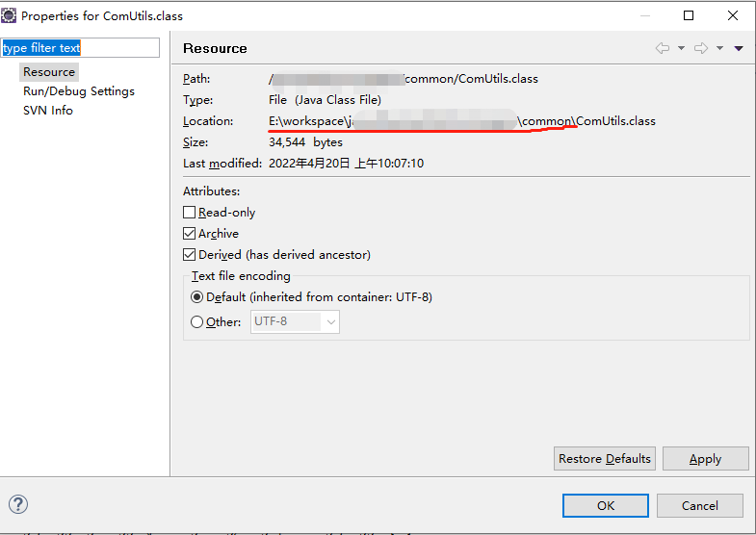Screen dimensions: 756x535
Task: Select Default inherited encoding radio button
Action: tap(196, 297)
